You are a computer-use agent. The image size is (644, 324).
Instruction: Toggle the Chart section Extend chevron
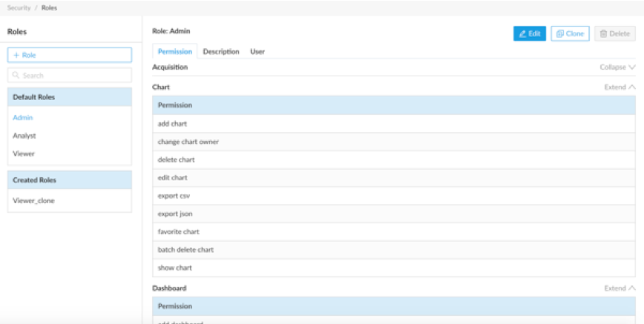631,87
